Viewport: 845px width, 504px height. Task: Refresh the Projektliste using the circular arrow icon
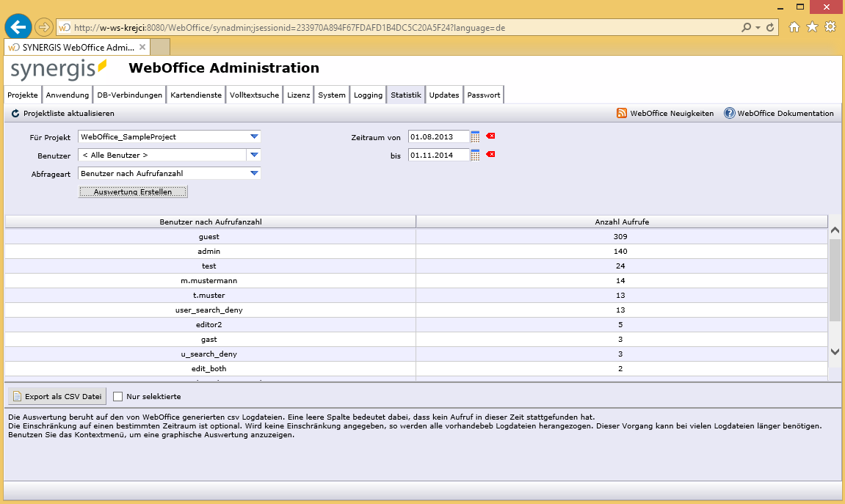tap(14, 113)
